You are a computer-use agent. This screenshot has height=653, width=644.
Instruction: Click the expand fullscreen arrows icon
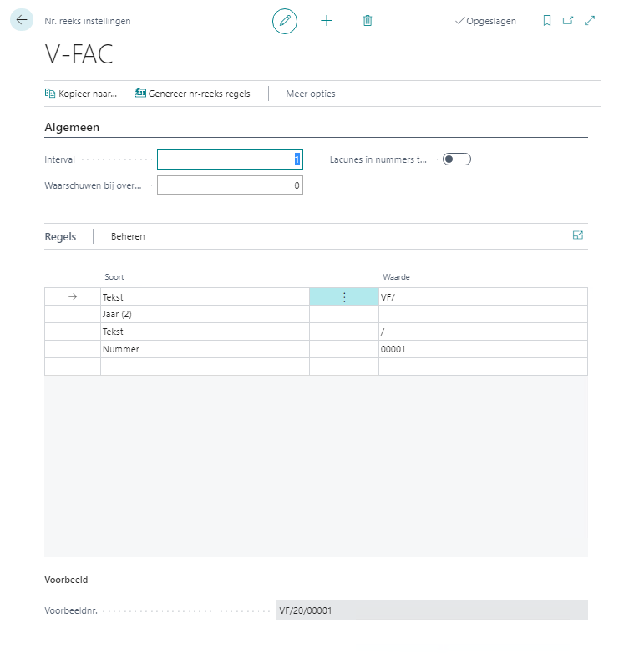click(x=590, y=21)
